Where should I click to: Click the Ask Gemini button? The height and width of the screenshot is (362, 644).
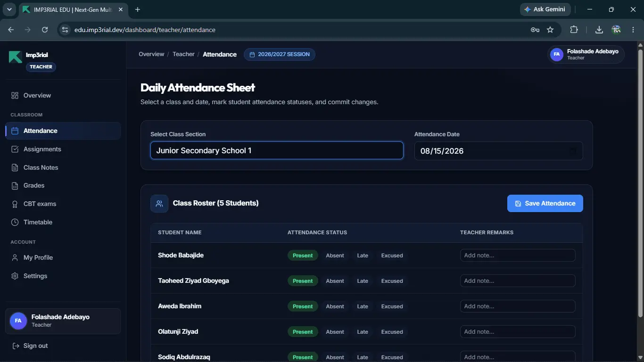(x=545, y=9)
